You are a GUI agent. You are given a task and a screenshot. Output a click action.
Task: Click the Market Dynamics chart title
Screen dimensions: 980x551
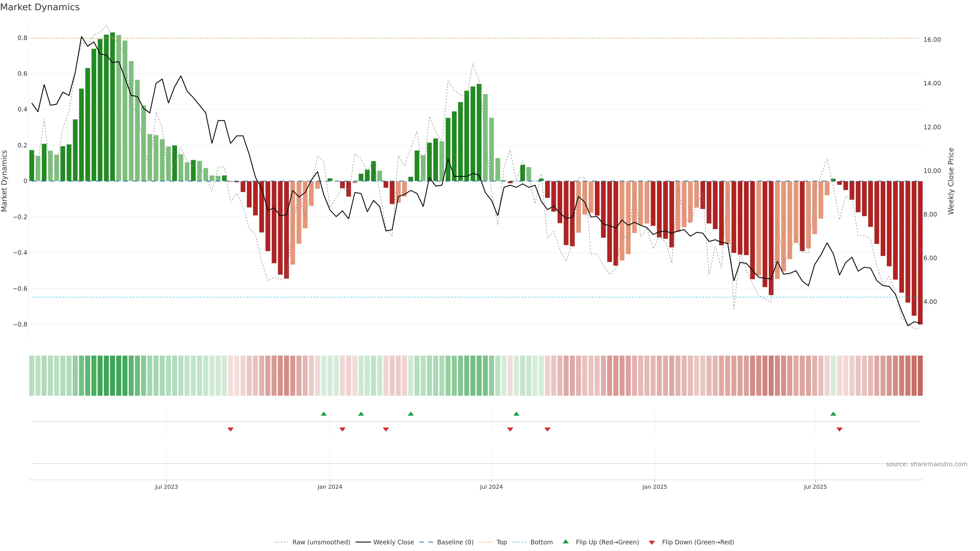[x=40, y=7]
